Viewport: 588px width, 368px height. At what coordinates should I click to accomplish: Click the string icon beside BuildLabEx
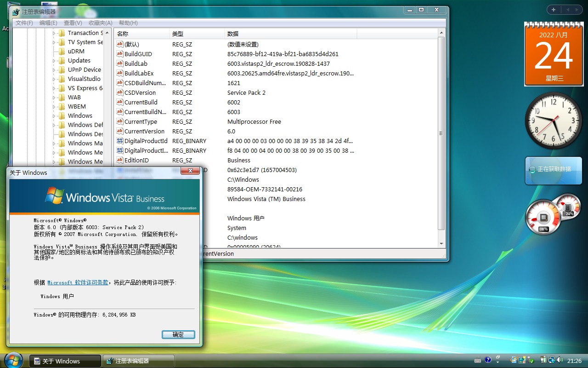[120, 73]
